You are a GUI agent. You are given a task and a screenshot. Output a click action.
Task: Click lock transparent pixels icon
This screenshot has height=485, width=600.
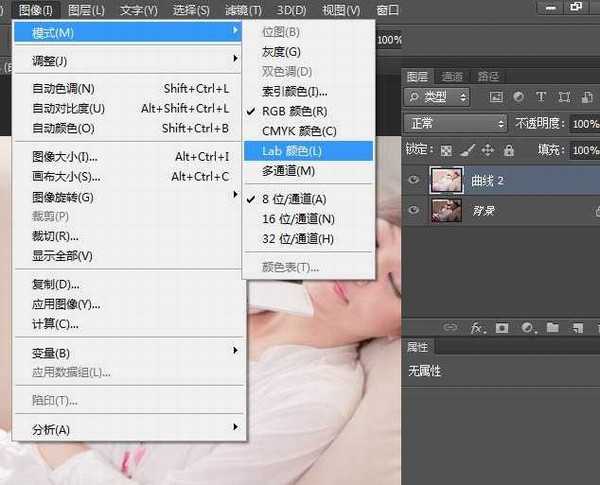tap(447, 150)
